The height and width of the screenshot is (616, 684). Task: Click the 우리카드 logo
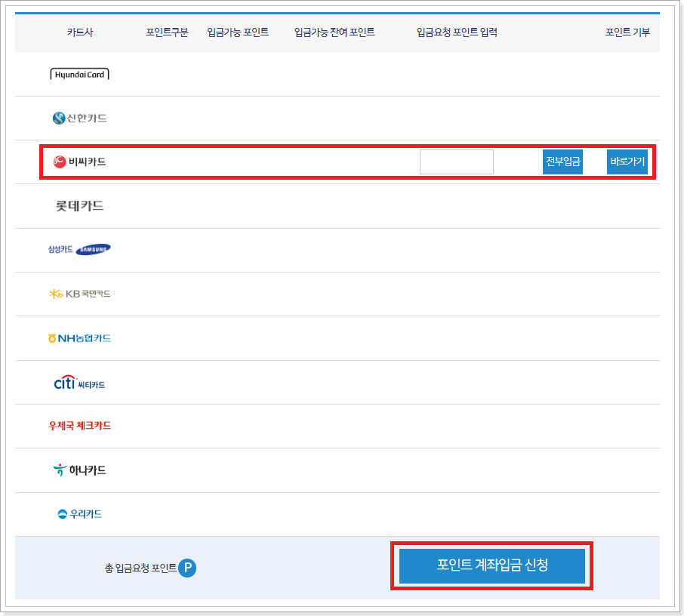(x=79, y=514)
